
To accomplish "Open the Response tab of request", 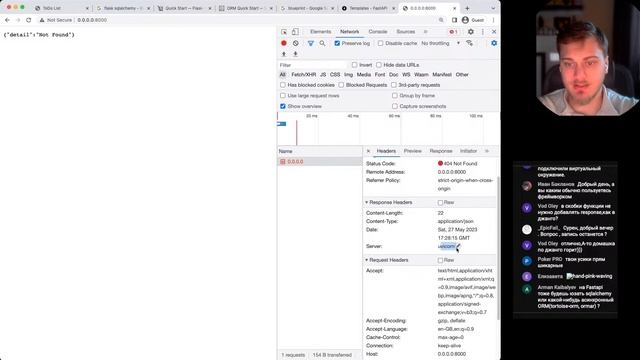I will (x=441, y=151).
